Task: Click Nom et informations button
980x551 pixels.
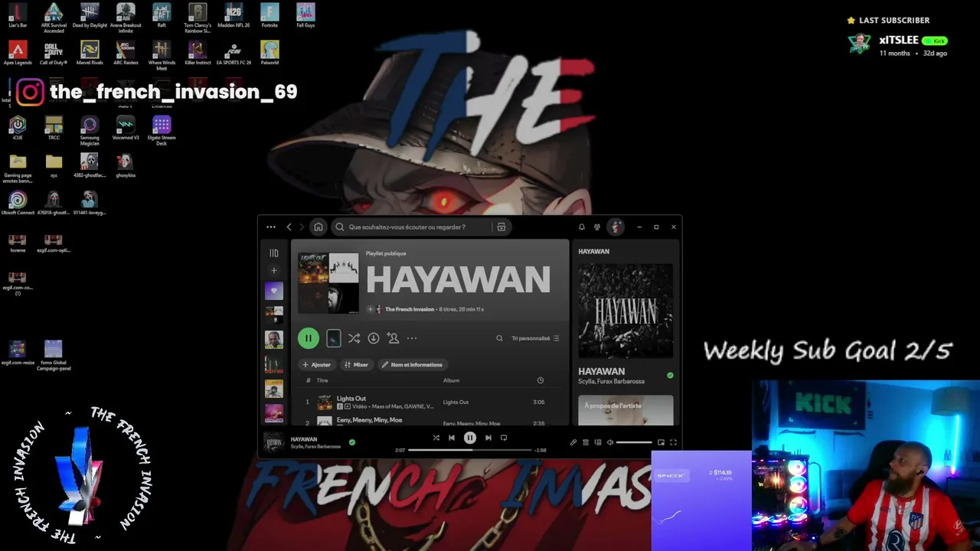Action: [413, 365]
